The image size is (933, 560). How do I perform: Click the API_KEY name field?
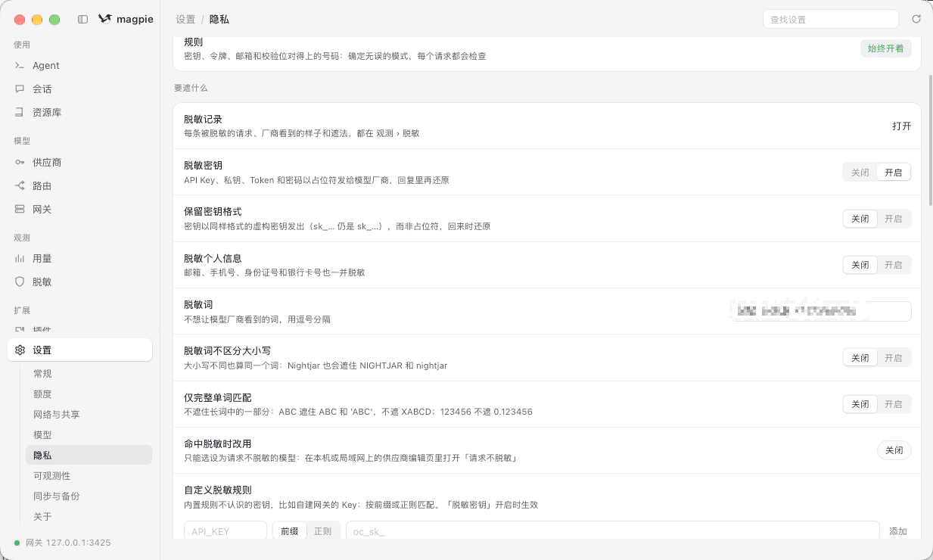(225, 531)
